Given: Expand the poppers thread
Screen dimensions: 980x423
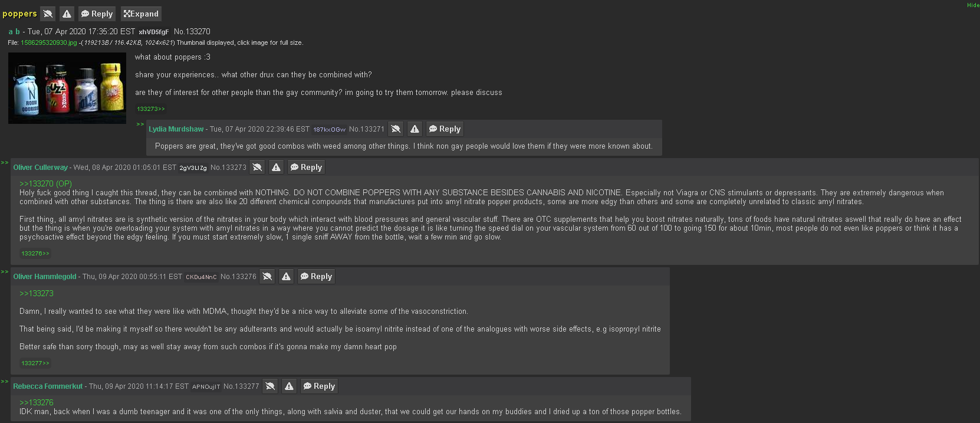Looking at the screenshot, I should click(x=141, y=14).
